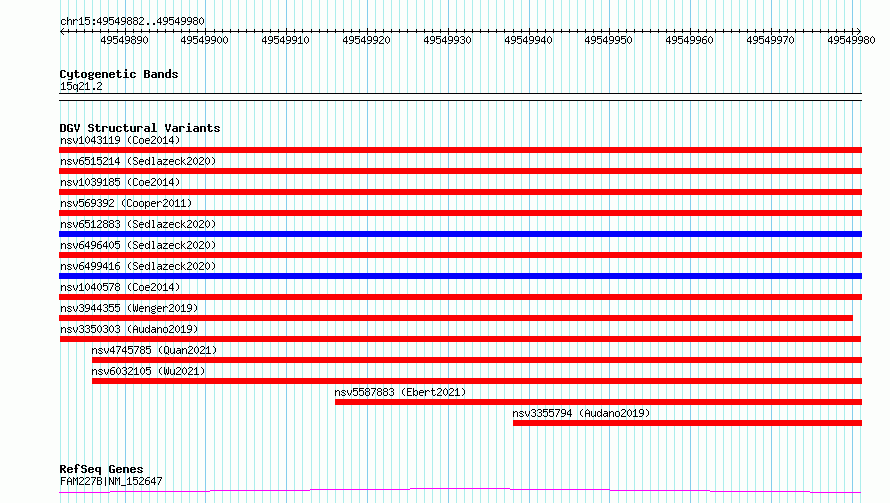The image size is (890, 503).
Task: Select the 15q21.2 band label
Action: (x=81, y=86)
